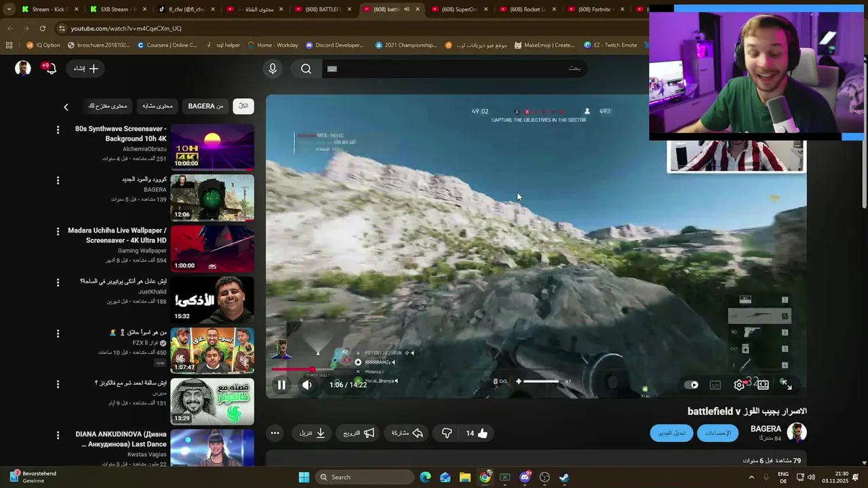
Task: Start voice search with microphone
Action: pos(273,68)
